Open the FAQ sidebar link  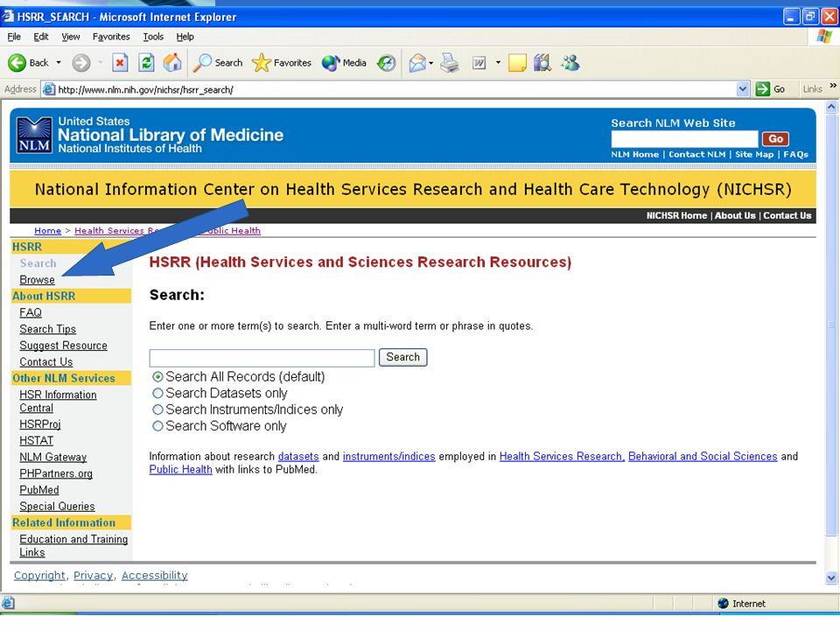[x=31, y=312]
